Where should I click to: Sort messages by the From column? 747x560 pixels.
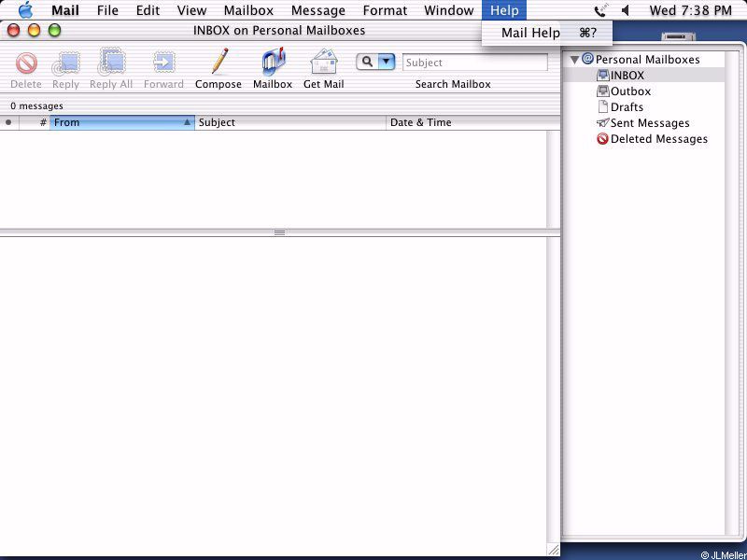[122, 122]
